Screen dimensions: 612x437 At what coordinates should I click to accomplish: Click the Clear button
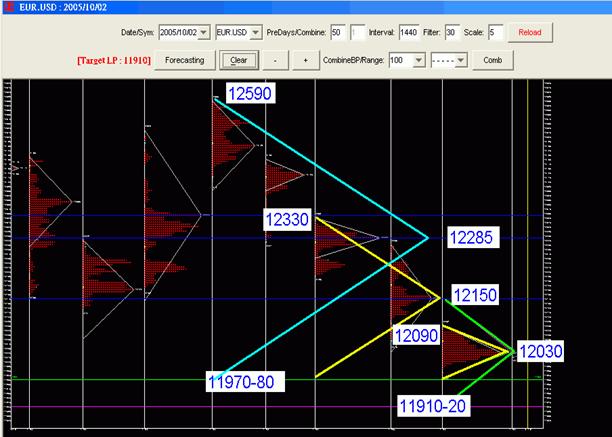(x=238, y=60)
